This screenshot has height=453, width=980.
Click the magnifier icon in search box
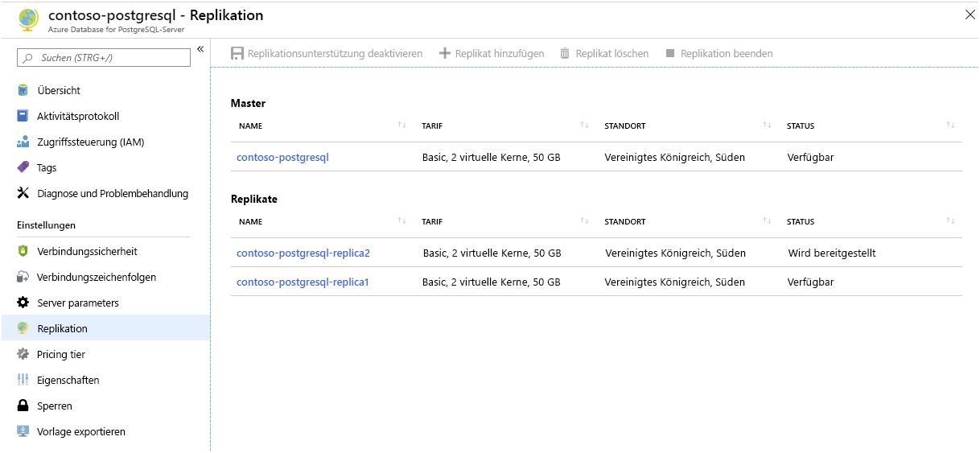click(x=28, y=58)
